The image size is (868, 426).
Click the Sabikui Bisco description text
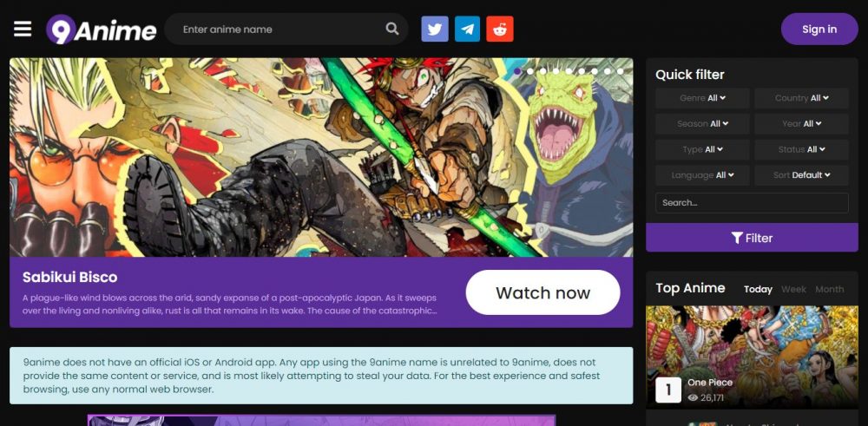coord(230,305)
